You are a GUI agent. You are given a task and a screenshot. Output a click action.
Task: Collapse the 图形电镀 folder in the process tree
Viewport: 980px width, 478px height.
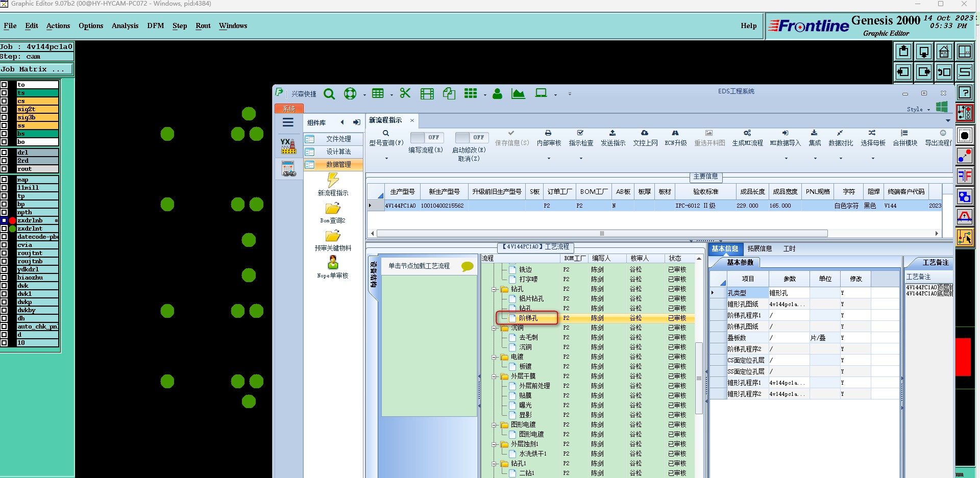pyautogui.click(x=494, y=425)
